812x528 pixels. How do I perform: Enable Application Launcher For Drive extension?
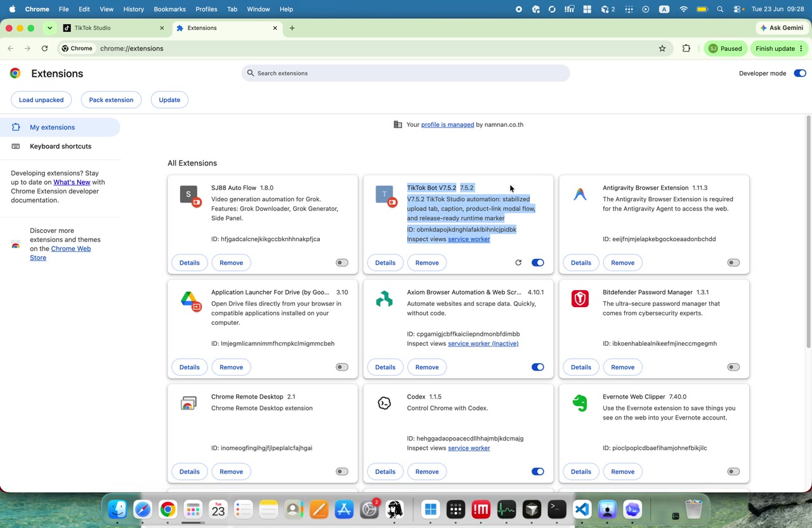point(342,367)
